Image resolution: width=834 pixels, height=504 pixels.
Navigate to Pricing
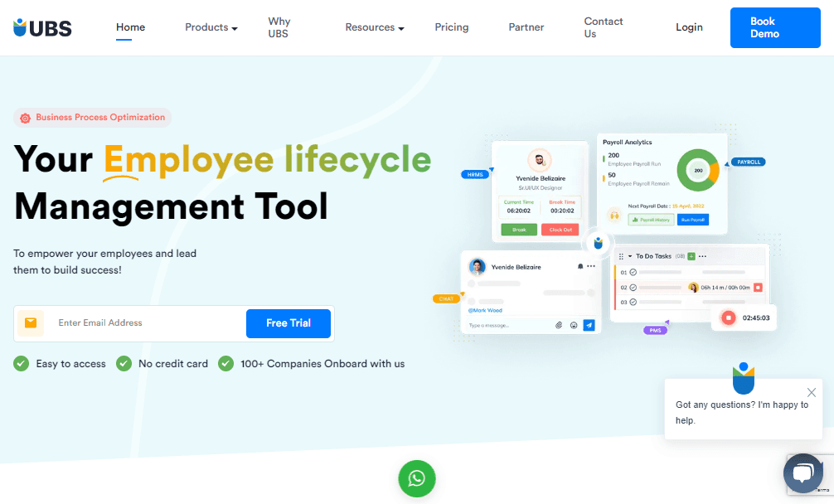452,27
